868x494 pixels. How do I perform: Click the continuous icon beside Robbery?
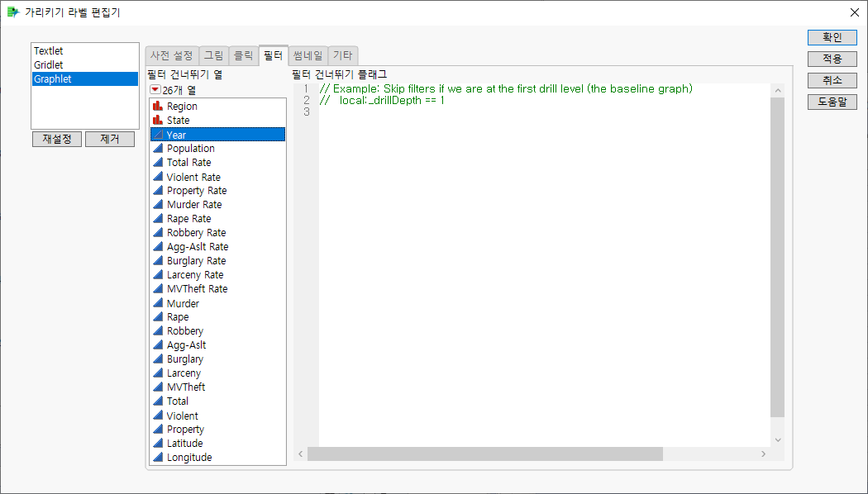[158, 330]
